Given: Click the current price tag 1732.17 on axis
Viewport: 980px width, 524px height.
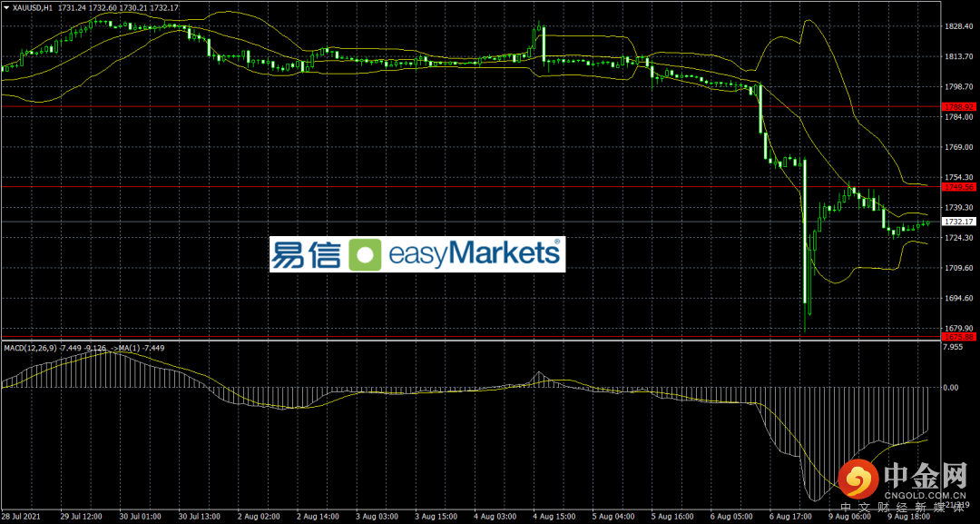Looking at the screenshot, I should tap(961, 222).
